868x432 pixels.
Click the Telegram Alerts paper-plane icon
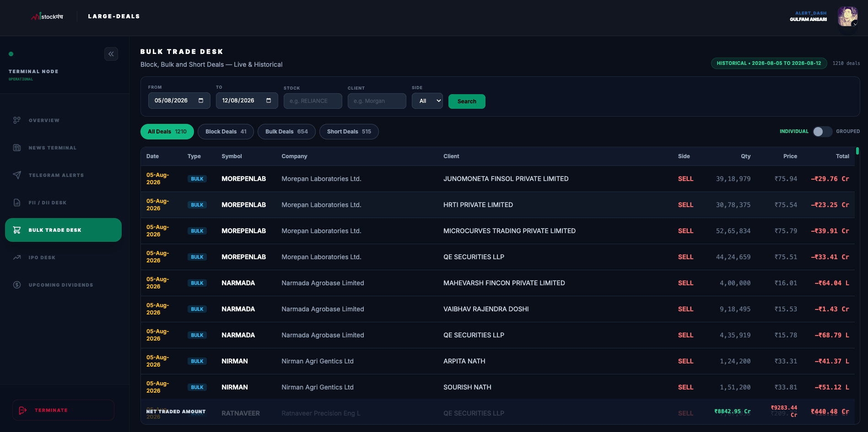(x=17, y=175)
